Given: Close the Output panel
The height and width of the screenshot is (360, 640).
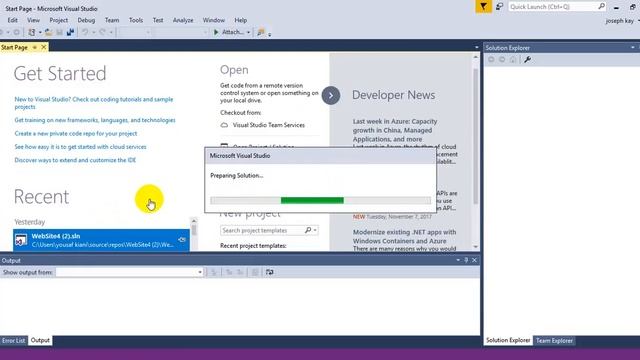Looking at the screenshot, I should pyautogui.click(x=474, y=260).
